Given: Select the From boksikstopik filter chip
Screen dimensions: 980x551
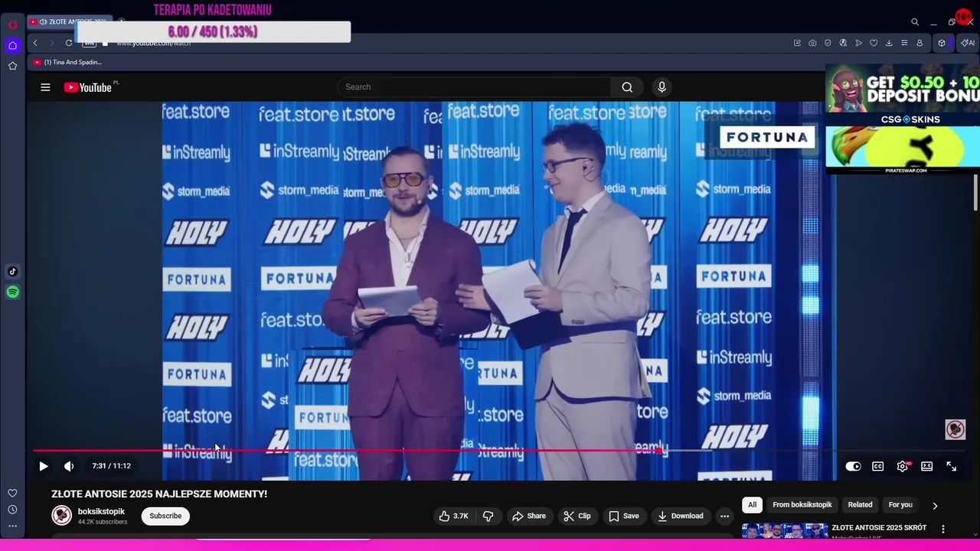Looking at the screenshot, I should point(802,505).
